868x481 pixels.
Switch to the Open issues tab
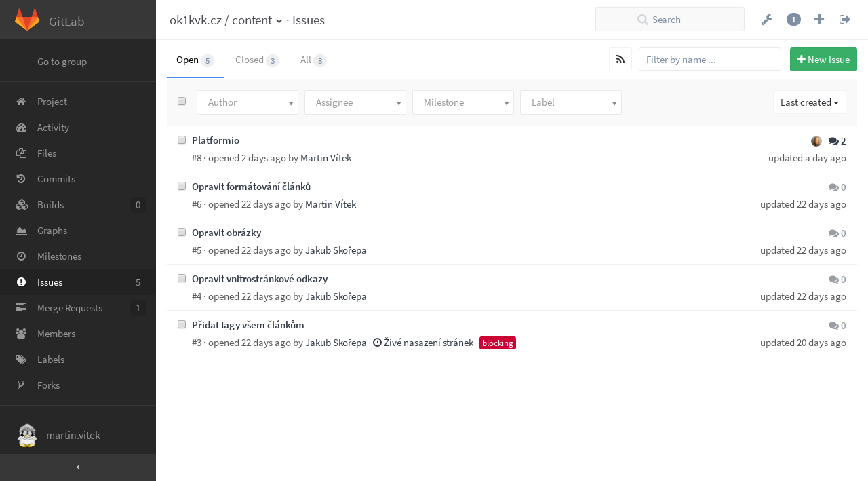[195, 60]
